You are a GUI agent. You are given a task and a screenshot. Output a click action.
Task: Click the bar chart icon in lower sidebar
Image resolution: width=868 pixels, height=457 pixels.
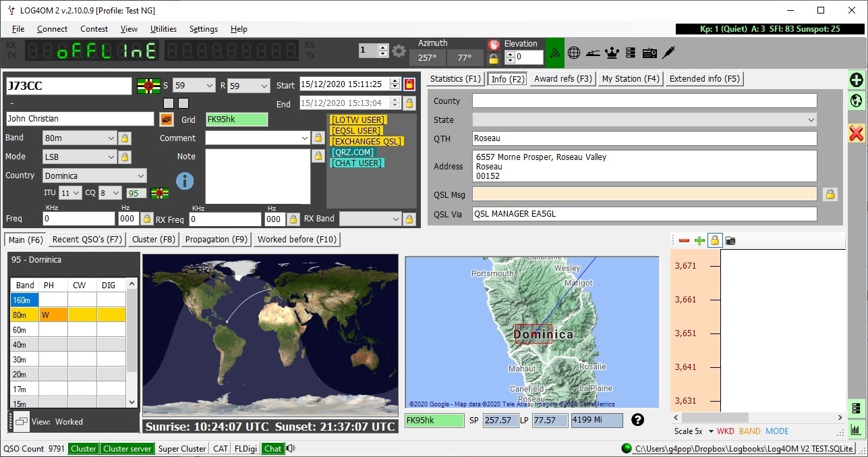856,429
